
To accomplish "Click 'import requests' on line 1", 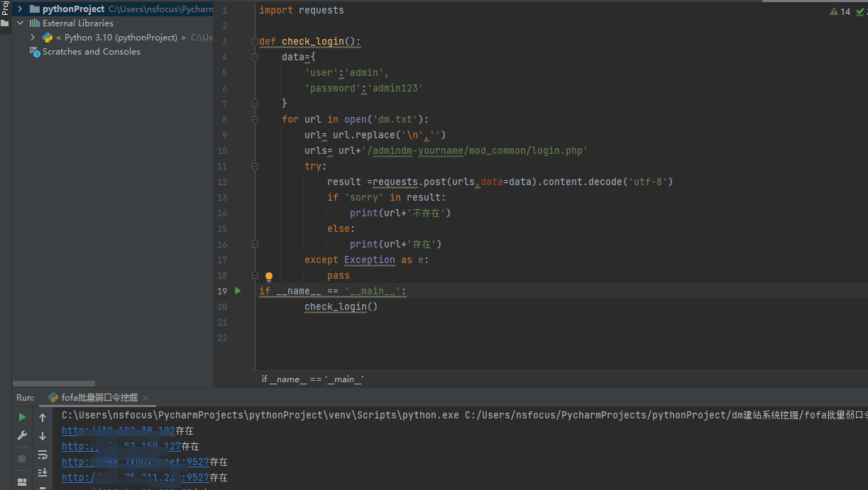I will coord(302,11).
